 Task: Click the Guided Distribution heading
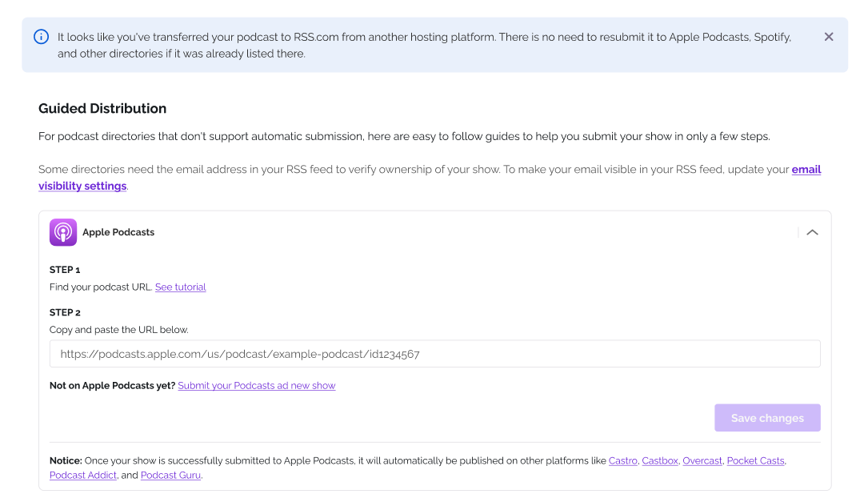click(102, 109)
